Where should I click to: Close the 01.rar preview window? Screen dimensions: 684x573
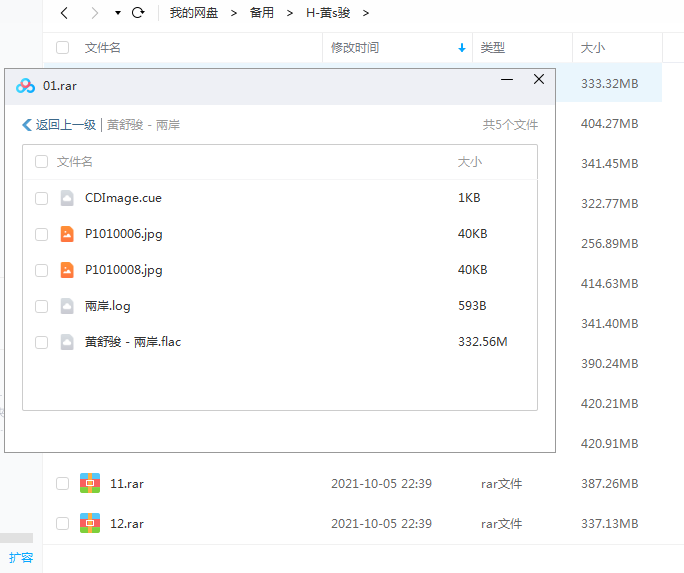539,80
